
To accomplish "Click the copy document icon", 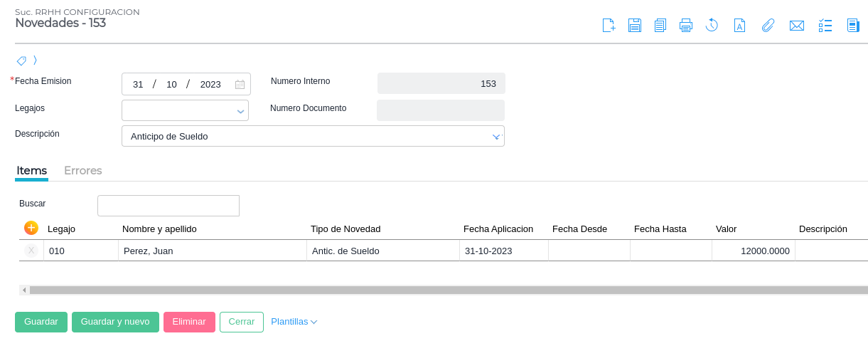I will pos(660,26).
